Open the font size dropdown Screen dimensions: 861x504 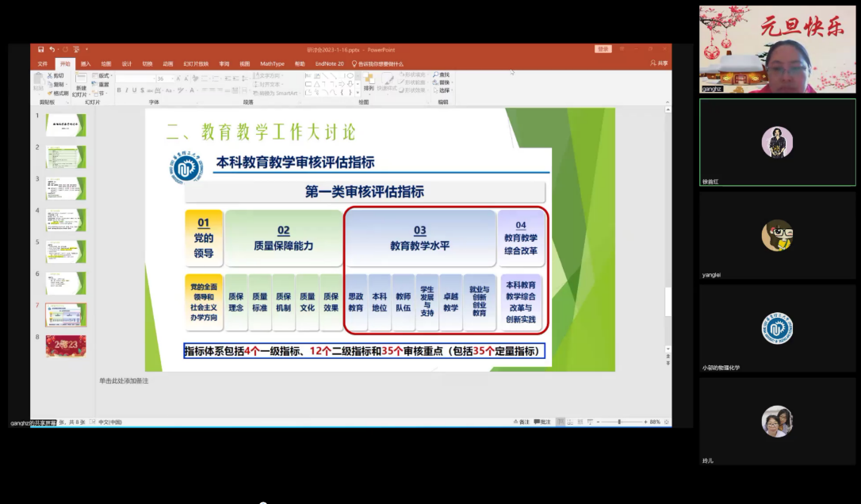click(172, 78)
